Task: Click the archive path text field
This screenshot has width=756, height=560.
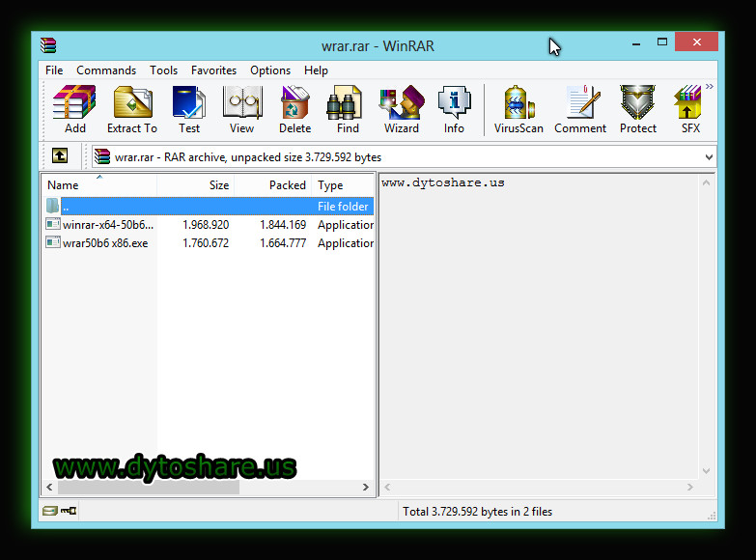Action: point(404,157)
